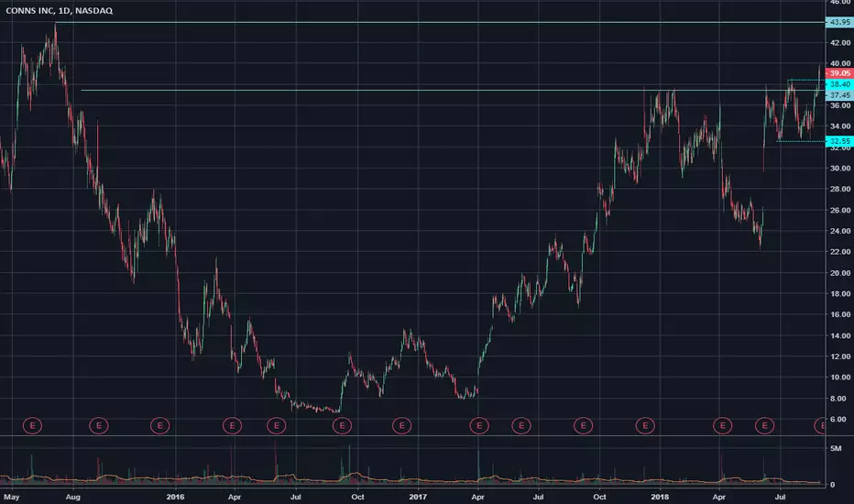Click the 30.00 price axis label

[x=840, y=169]
